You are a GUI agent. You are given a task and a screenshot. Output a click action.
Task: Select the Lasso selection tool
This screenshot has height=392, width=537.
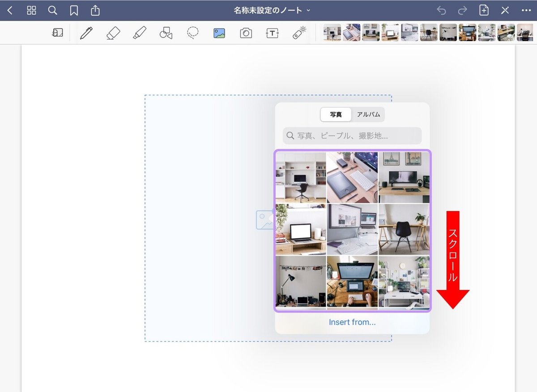point(193,33)
